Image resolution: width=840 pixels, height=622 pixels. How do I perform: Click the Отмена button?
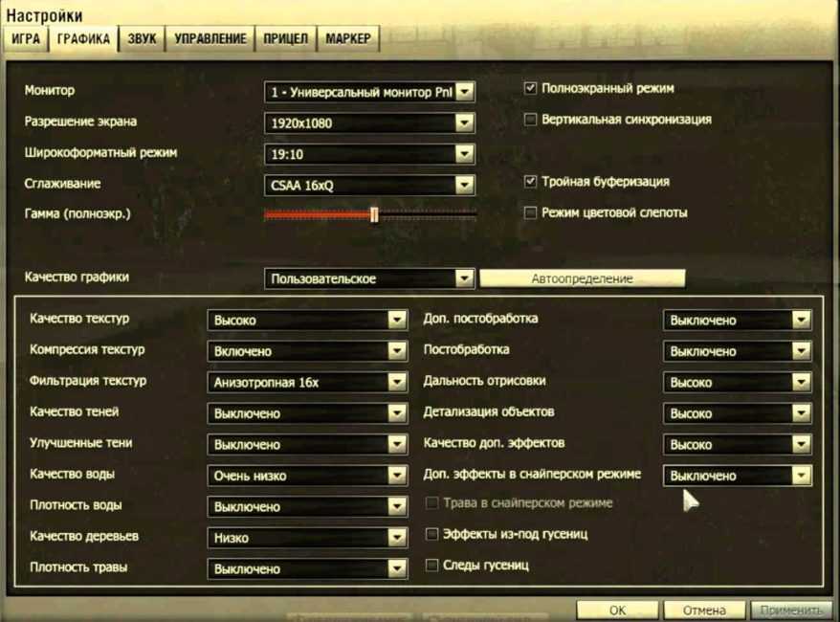(x=703, y=610)
